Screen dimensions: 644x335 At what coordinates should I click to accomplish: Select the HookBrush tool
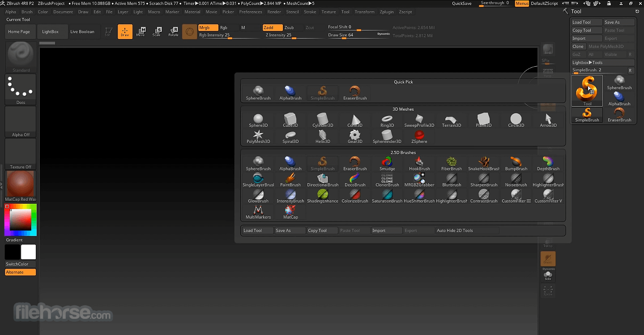click(x=419, y=164)
